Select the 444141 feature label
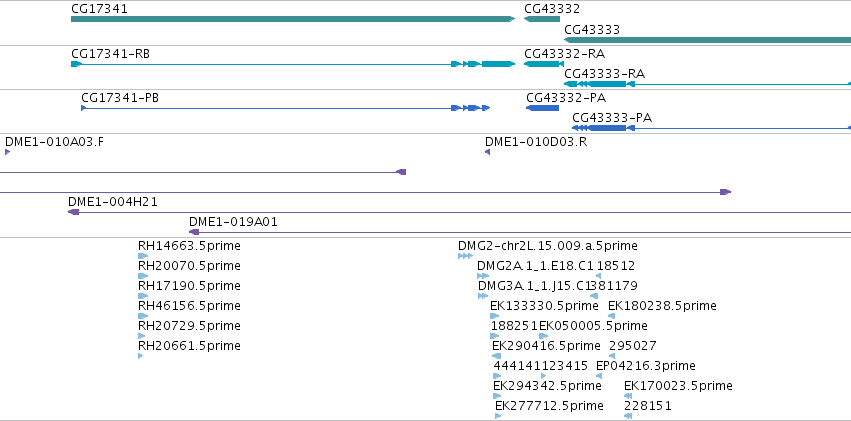Image resolution: width=851 pixels, height=421 pixels. point(517,366)
